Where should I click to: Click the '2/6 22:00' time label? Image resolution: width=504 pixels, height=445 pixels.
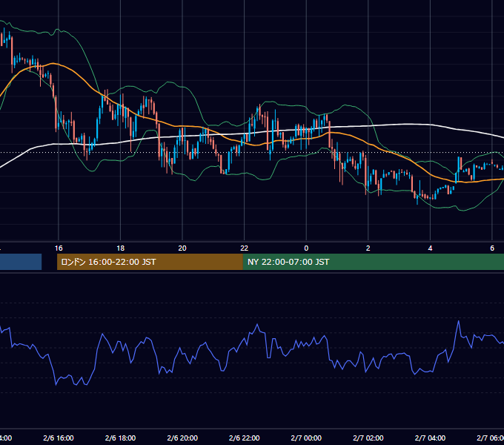[245, 438]
